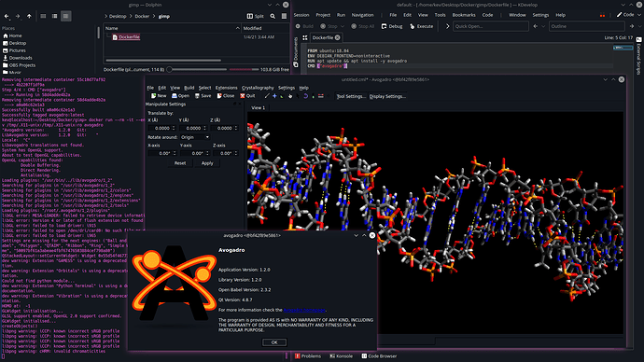The width and height of the screenshot is (644, 362).
Task: Open Avogadro Build menu
Action: (189, 88)
